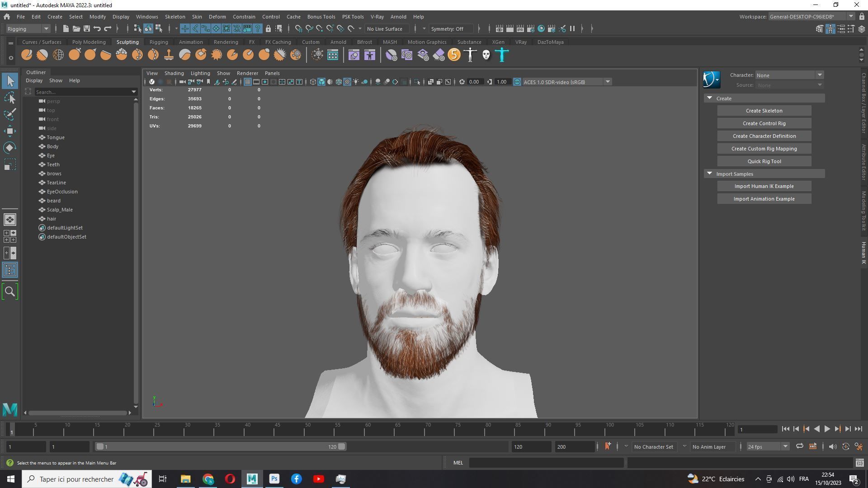The height and width of the screenshot is (488, 868).
Task: Activate the Paint Selection tool
Action: tap(10, 114)
